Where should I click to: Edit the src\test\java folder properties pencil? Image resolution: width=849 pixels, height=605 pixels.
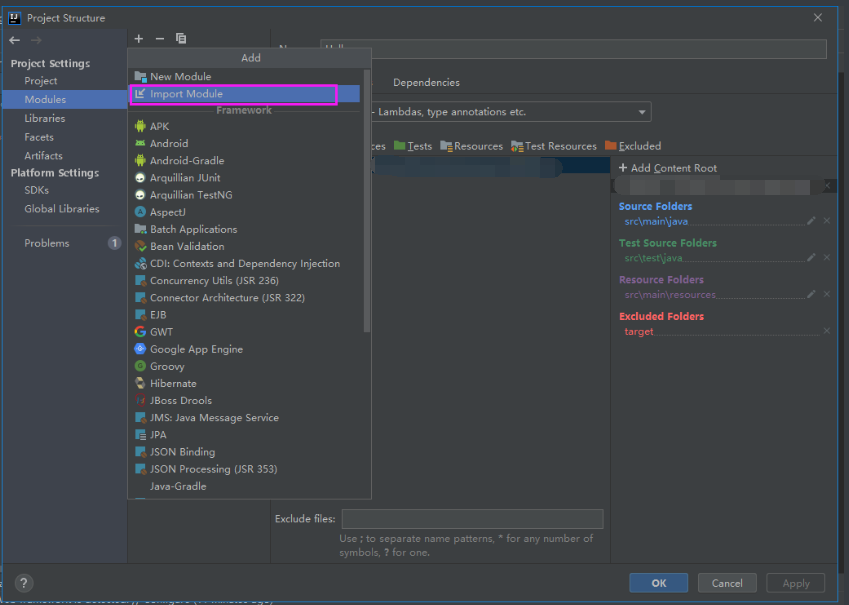[x=811, y=257]
